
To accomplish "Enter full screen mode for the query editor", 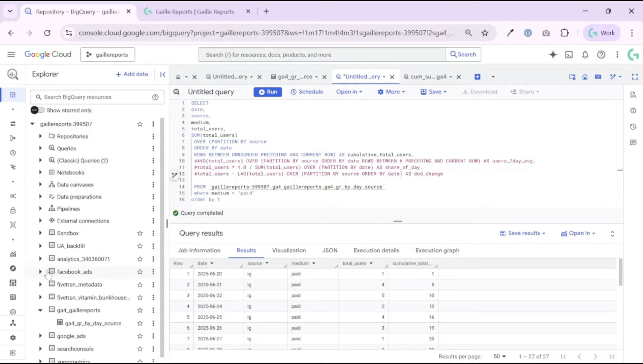I will [635, 77].
